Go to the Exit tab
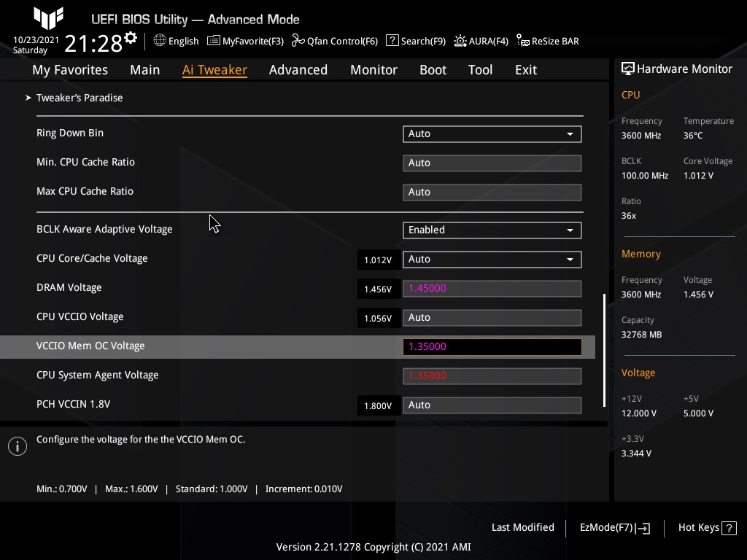 tap(526, 70)
